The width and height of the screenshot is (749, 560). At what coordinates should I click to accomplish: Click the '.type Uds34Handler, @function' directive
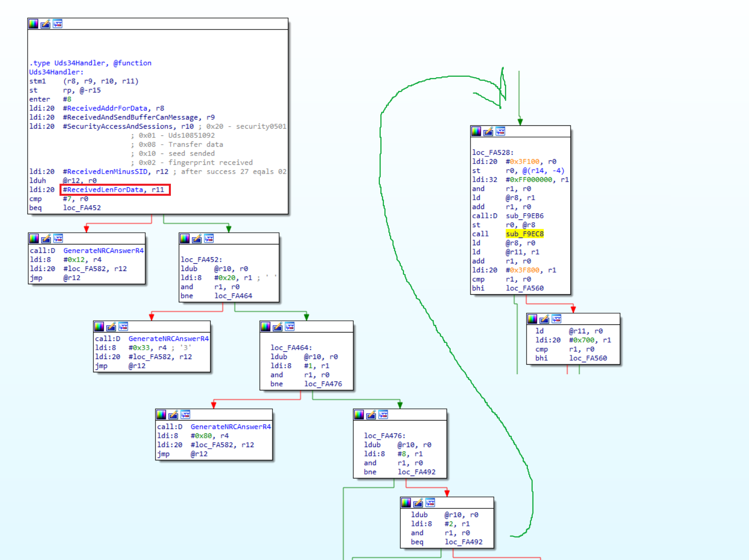[x=90, y=63]
